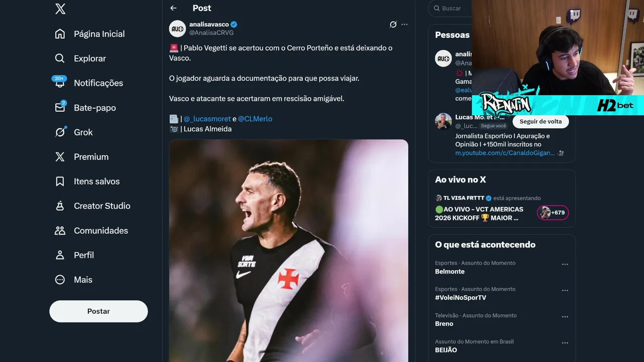Click the Postar button
Viewport: 644px width, 362px height.
tap(99, 311)
